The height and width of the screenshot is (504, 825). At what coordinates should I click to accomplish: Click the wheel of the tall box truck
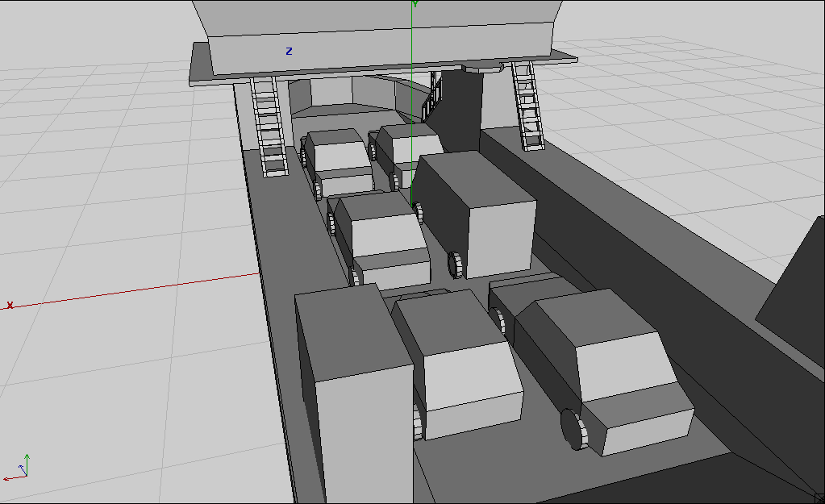(x=456, y=264)
